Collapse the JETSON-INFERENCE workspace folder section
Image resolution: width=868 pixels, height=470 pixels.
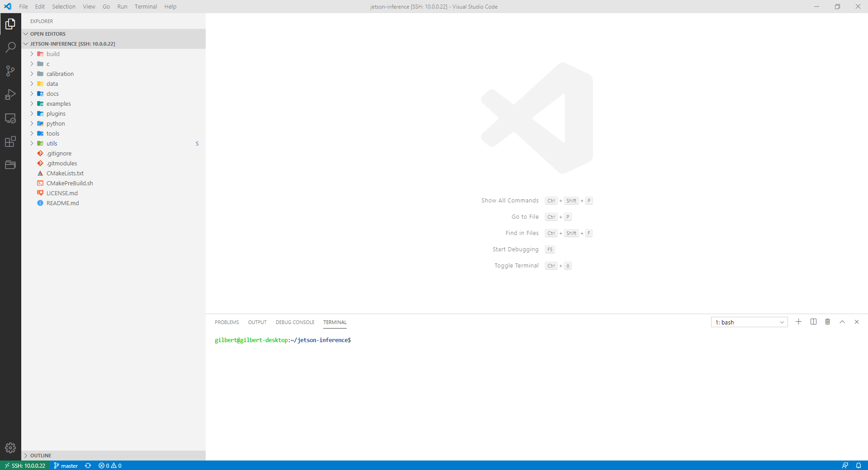point(113,44)
